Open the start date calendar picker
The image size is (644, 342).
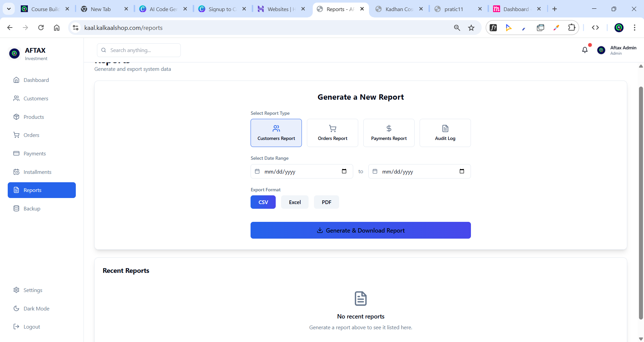(344, 171)
